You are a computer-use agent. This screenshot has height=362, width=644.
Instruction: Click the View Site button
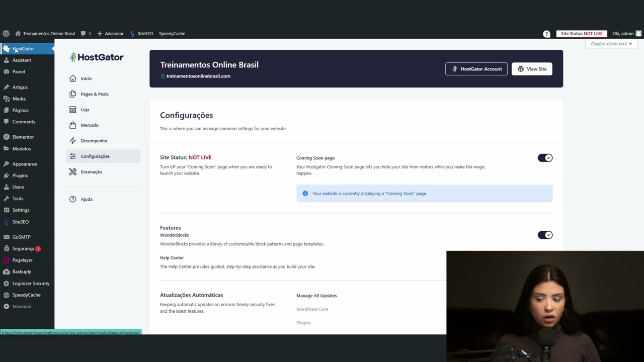[x=532, y=69]
